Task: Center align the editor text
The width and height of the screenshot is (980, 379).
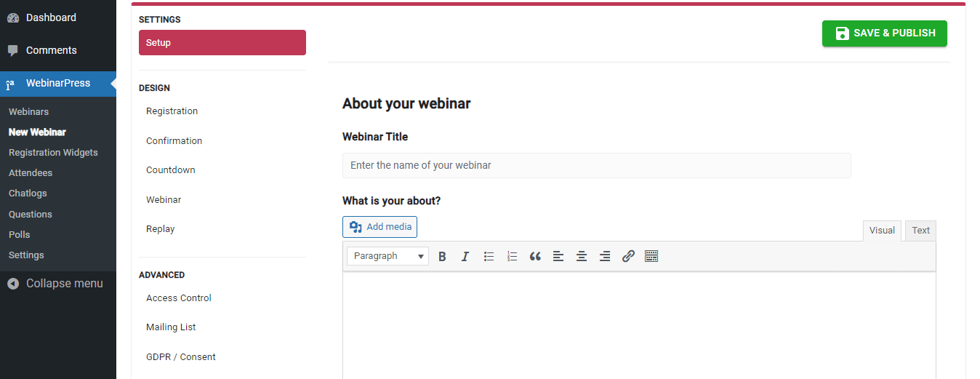Action: (x=582, y=256)
